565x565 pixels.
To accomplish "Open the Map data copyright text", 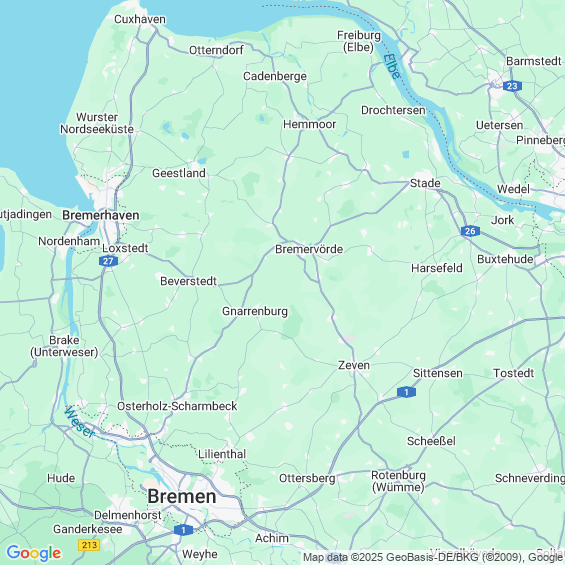I will click(x=434, y=557).
